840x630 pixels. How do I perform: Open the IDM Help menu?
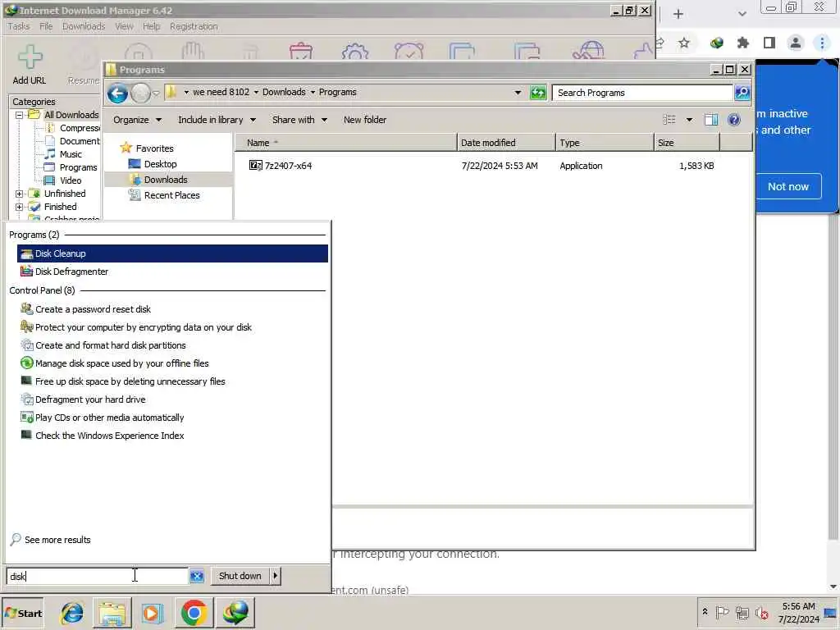click(x=151, y=26)
